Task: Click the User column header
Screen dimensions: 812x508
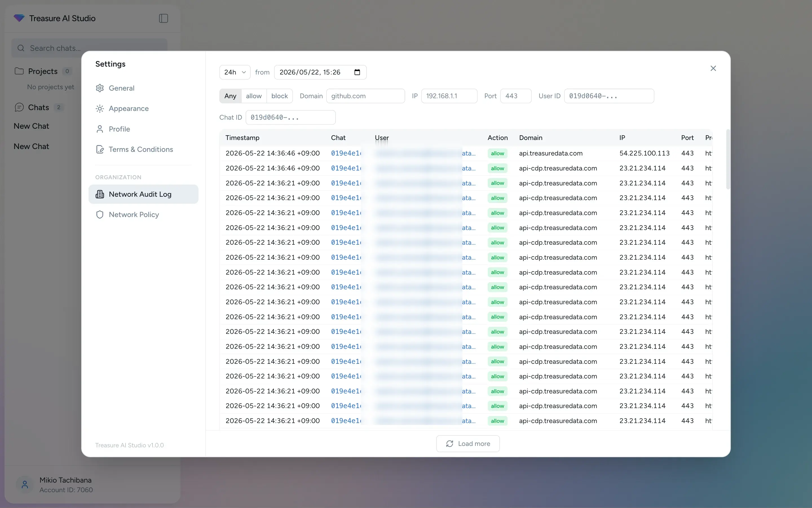Action: (381, 138)
